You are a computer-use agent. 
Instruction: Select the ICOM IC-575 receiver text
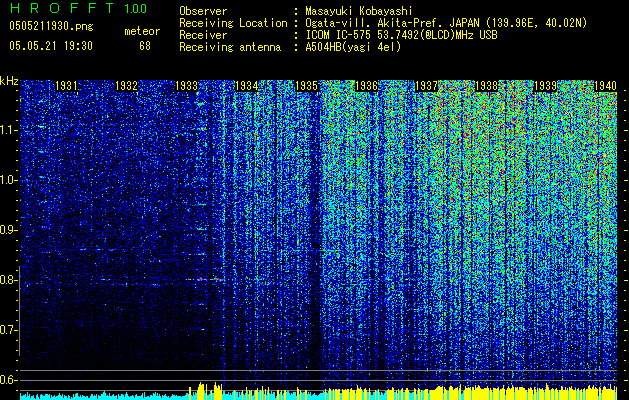point(401,35)
